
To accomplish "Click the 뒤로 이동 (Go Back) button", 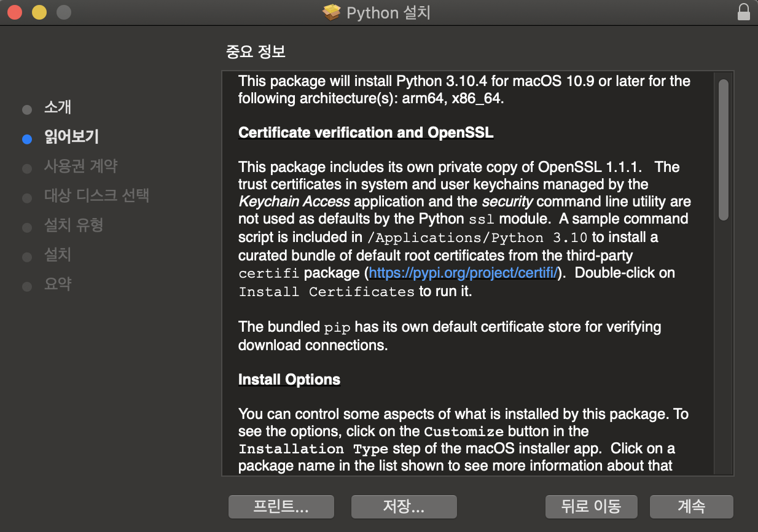I will pyautogui.click(x=591, y=507).
